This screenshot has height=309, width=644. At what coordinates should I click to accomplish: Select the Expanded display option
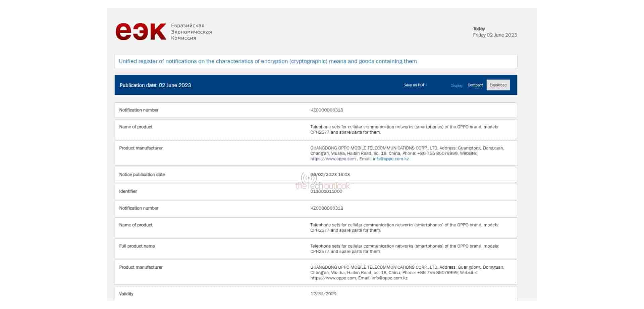tap(498, 85)
